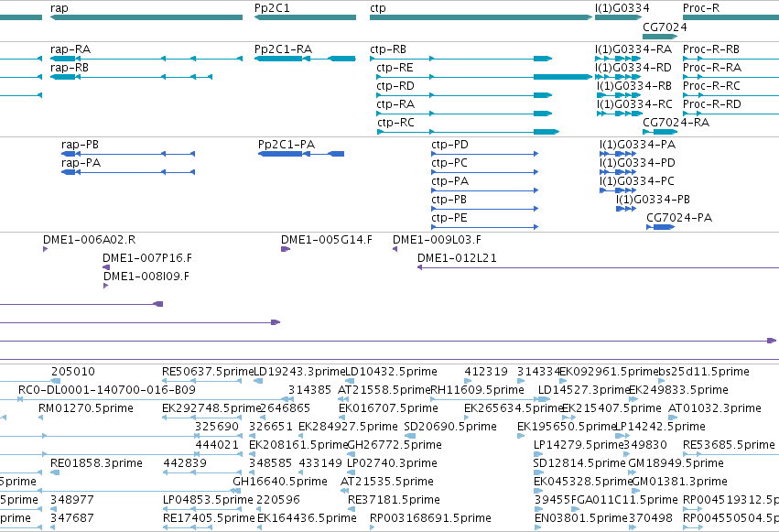
Task: Click the l(1)G0334-PB protein label
Action: point(654,200)
